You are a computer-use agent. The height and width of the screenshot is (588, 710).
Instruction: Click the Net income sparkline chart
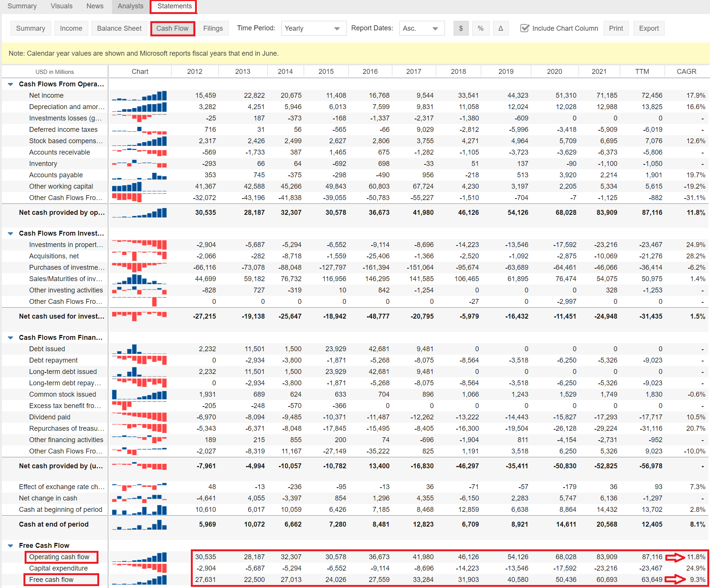coord(139,95)
